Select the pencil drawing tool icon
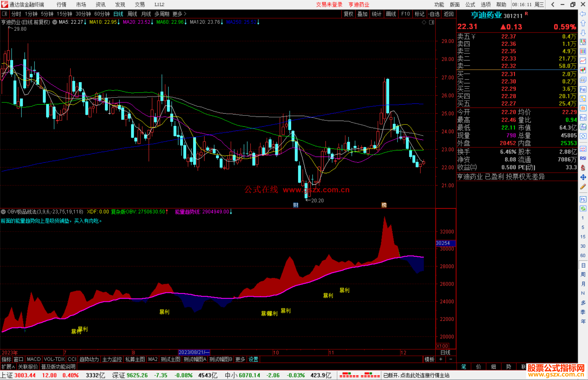This screenshot has height=380, width=588. click(x=583, y=187)
